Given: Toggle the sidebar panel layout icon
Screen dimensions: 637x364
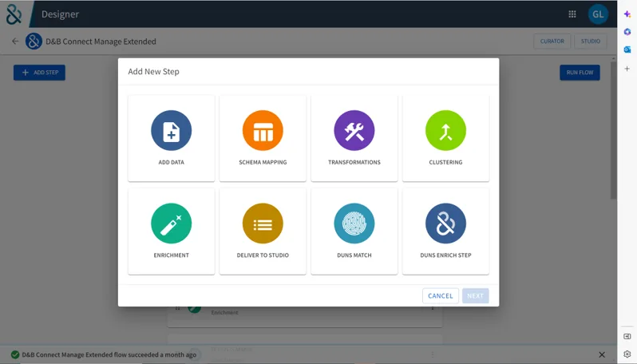Looking at the screenshot, I should (x=627, y=336).
